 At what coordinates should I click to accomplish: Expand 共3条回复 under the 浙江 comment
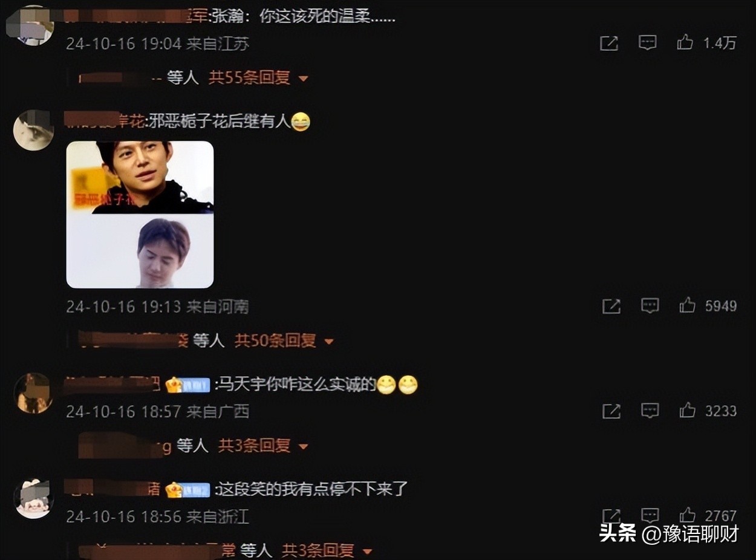327,550
